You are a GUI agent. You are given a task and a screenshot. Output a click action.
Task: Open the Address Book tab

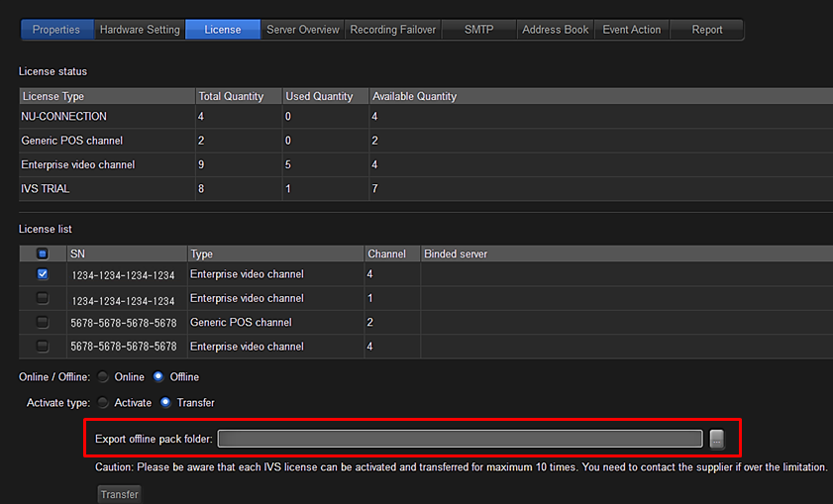point(555,30)
